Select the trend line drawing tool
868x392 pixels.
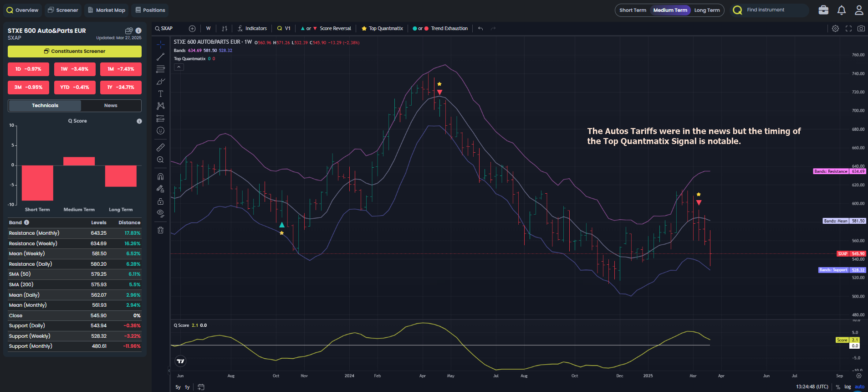(x=161, y=57)
